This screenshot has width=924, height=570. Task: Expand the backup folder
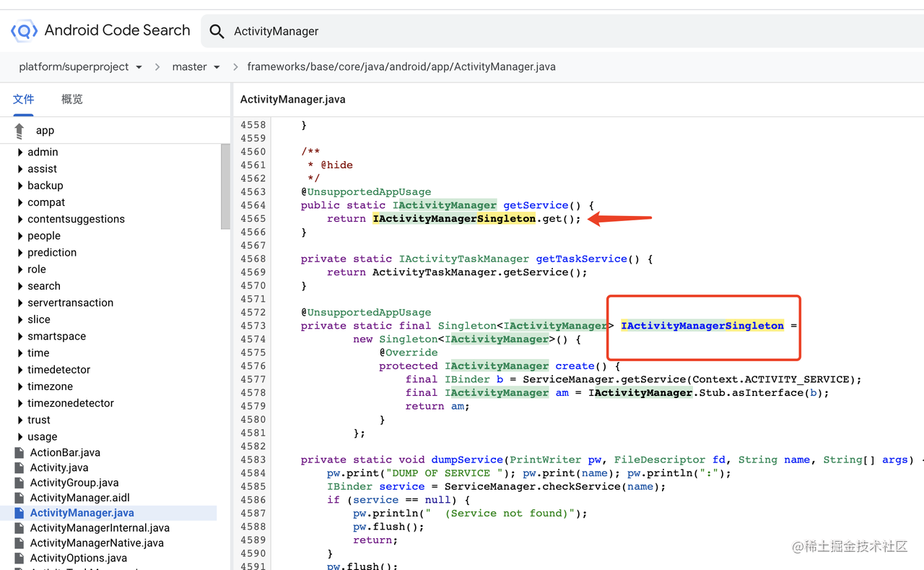(19, 186)
